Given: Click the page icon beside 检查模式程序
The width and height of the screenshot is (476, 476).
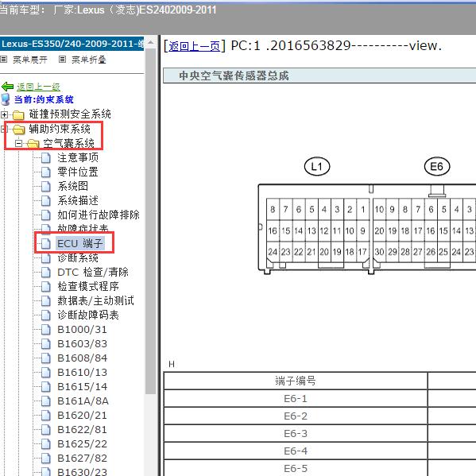Looking at the screenshot, I should (x=45, y=287).
